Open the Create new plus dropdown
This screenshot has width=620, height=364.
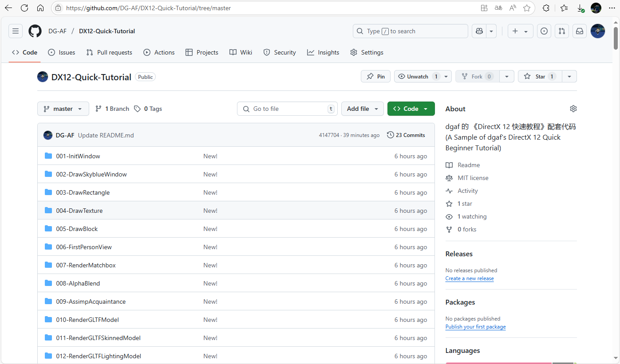click(x=520, y=31)
